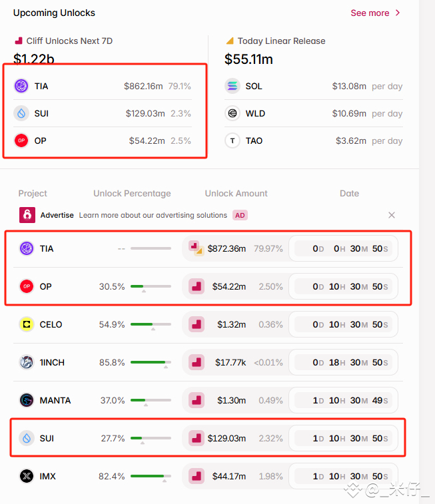Click the OP unlock progress bar

pos(151,286)
